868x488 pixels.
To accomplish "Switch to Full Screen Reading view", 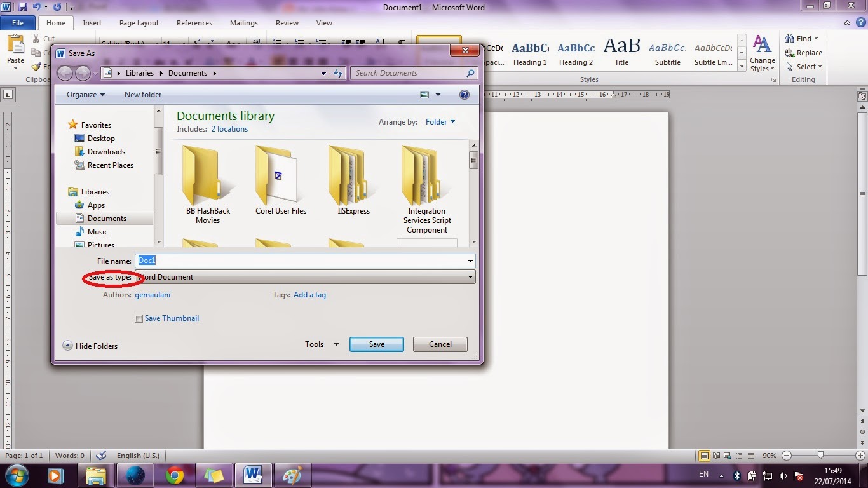I will [x=717, y=456].
